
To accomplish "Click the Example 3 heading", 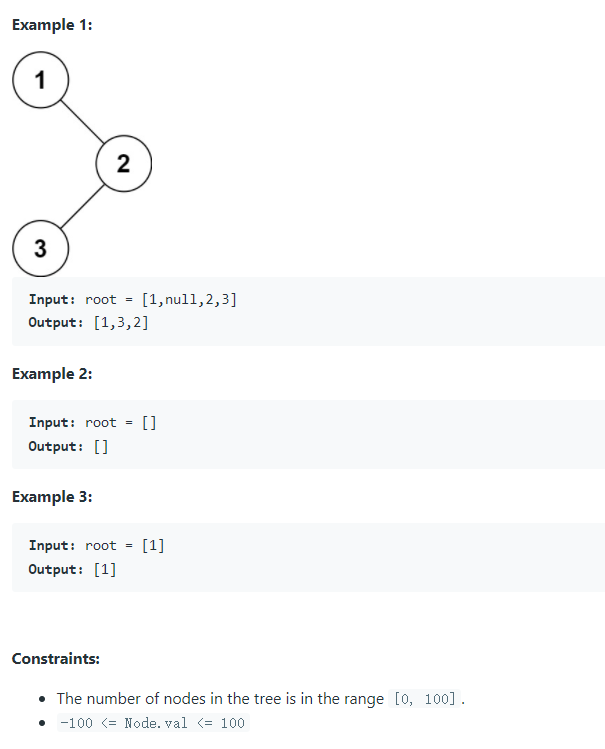I will [52, 497].
